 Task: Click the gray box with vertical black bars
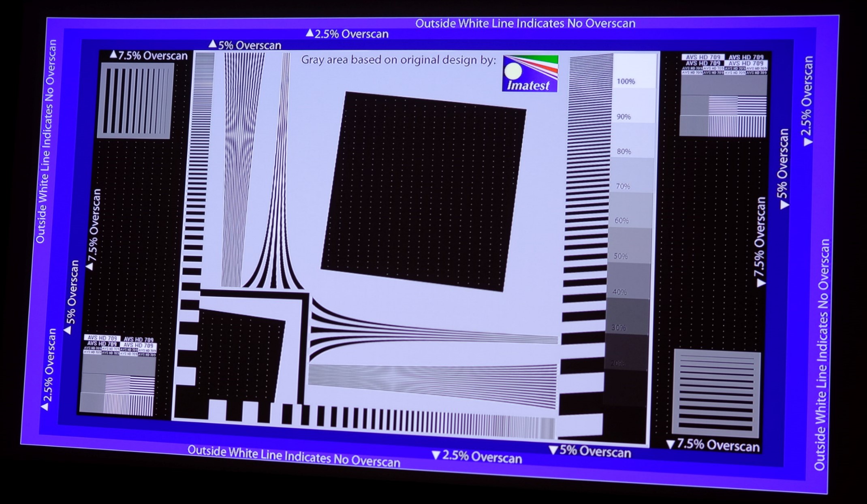pyautogui.click(x=136, y=101)
